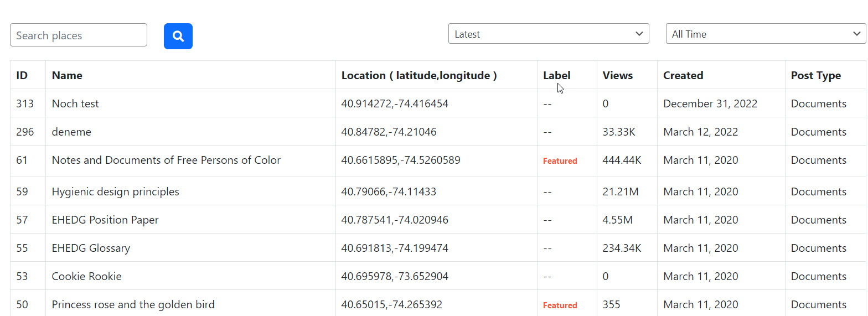This screenshot has height=316, width=868.
Task: Click the Hygienic design principles entry
Action: click(x=115, y=191)
